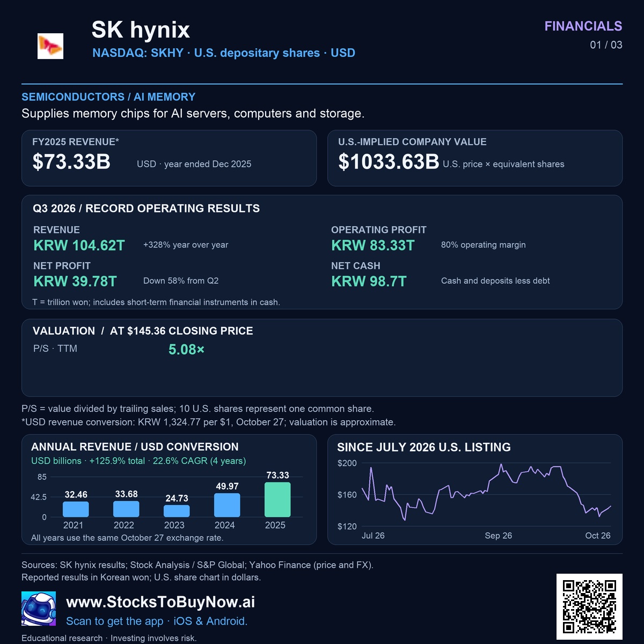Viewport: 644px width, 644px height.
Task: Click ANNUAL REVENUE / USD CONVERSION heading
Action: click(135, 447)
